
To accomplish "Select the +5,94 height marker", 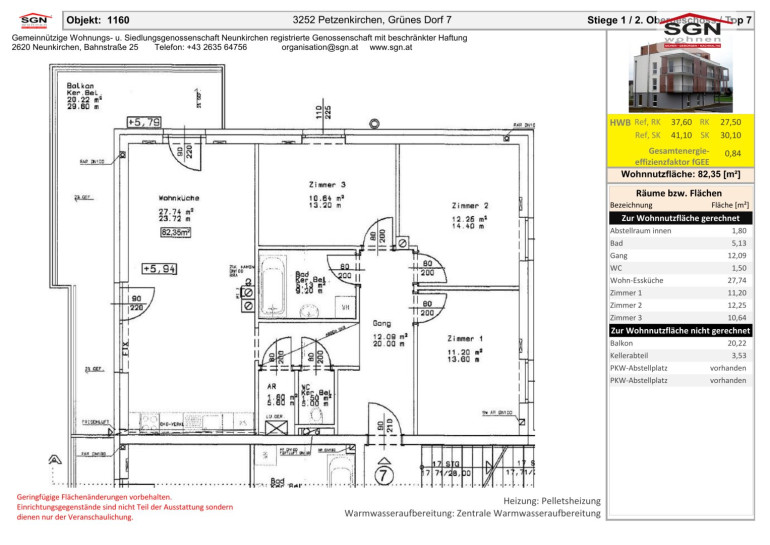I will tap(160, 269).
